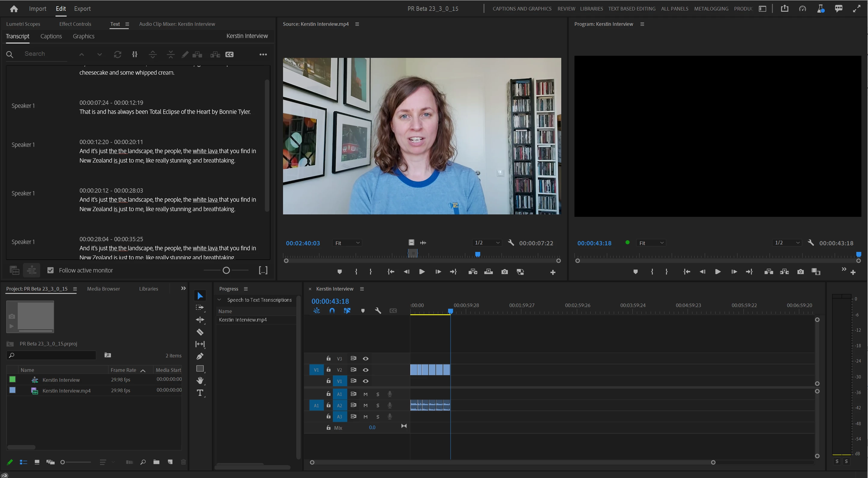Click Export Frame camera in Source monitor
Viewport: 868px width, 478px height.
(x=505, y=272)
